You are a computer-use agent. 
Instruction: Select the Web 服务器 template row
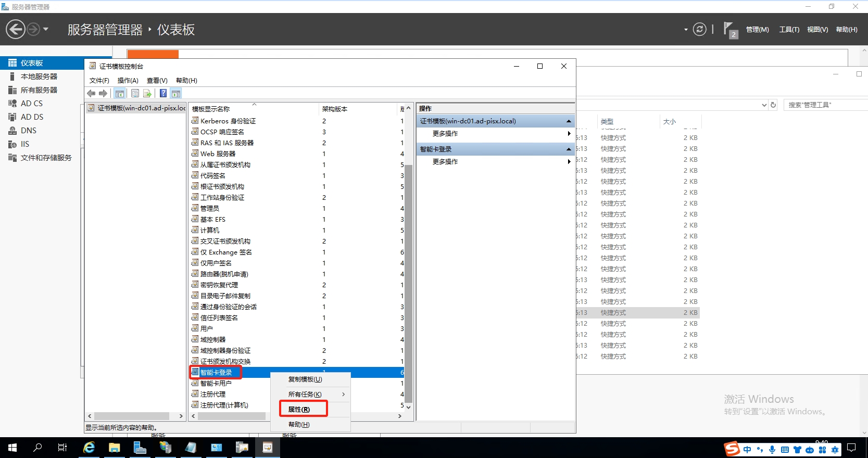point(218,154)
